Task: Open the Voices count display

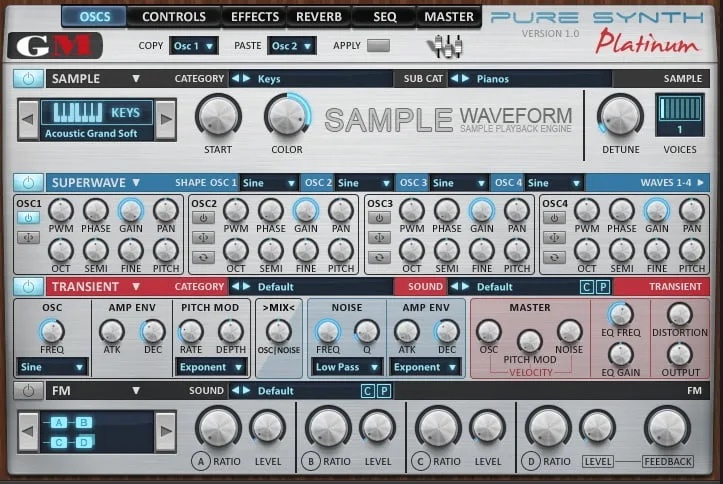Action: 680,115
